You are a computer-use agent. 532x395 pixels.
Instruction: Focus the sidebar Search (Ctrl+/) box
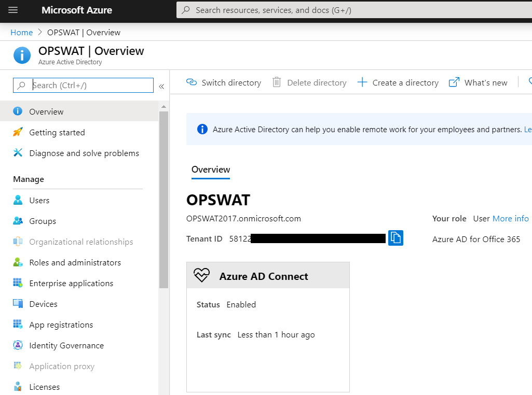point(83,86)
